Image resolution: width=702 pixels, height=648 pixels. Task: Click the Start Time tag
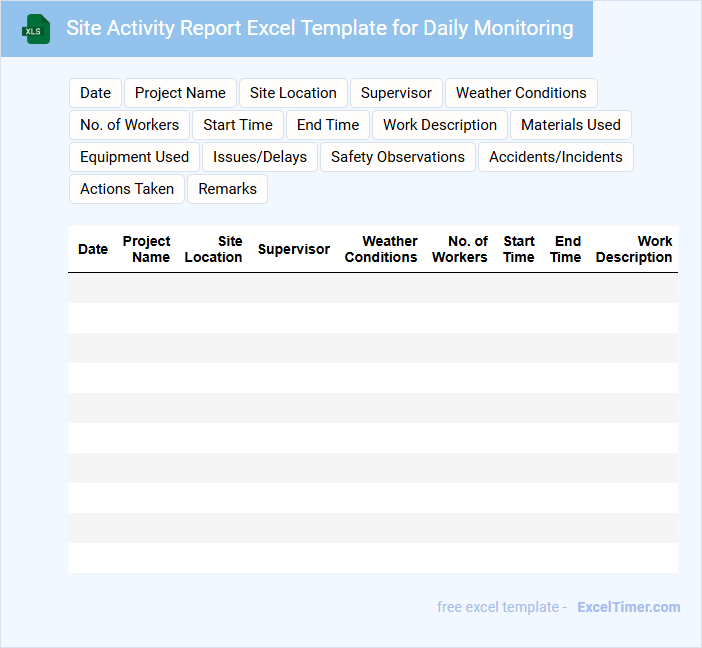coord(238,125)
